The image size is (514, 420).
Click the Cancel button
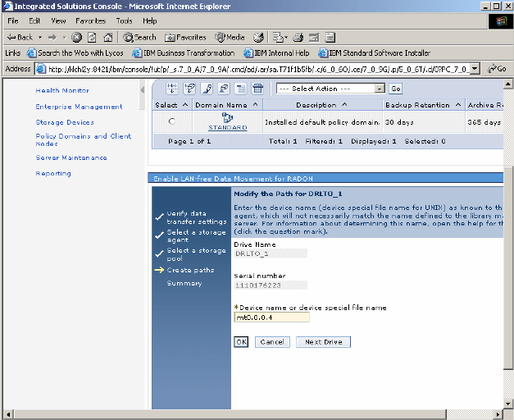pos(272,342)
